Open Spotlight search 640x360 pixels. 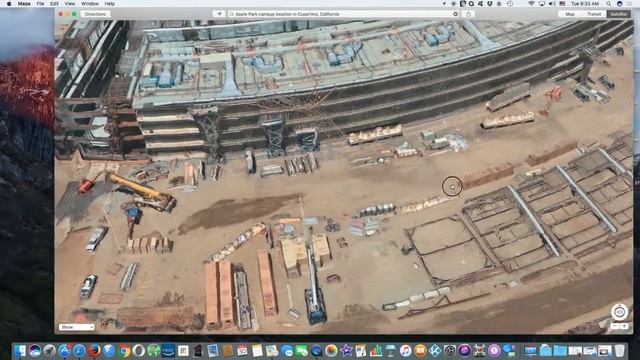click(x=609, y=4)
